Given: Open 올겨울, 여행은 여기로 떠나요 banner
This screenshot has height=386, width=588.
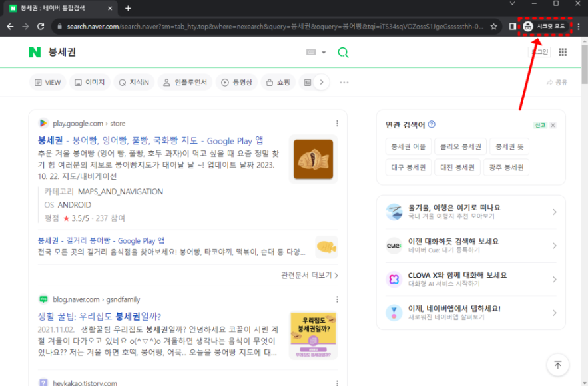Looking at the screenshot, I should click(471, 212).
